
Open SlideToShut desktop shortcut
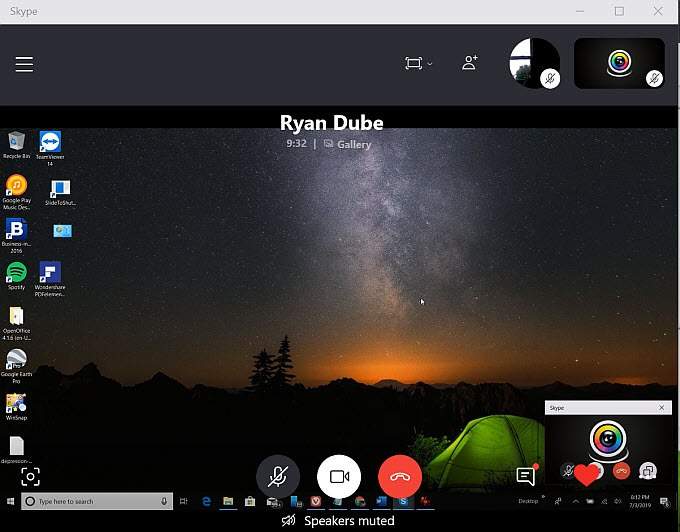pyautogui.click(x=60, y=193)
